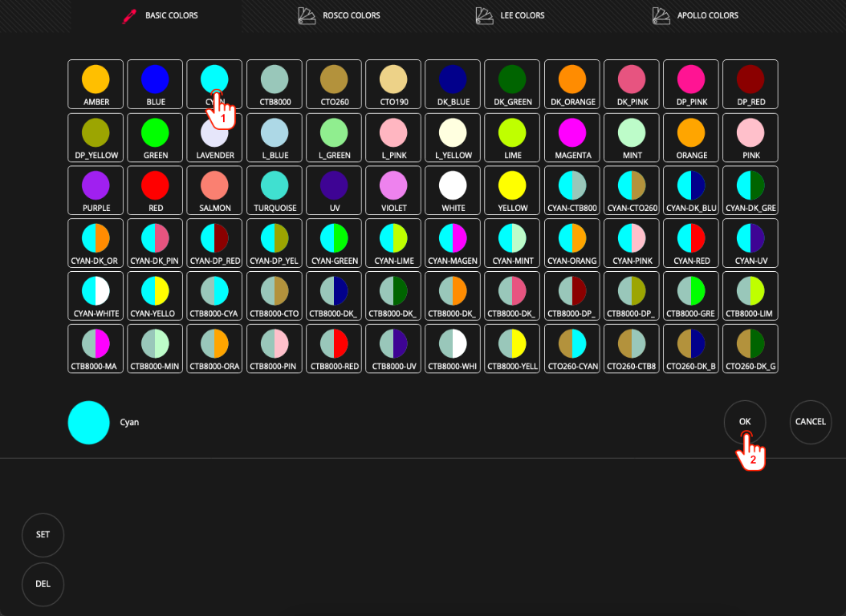
Task: Pick the CYAN-RED split swatch
Action: coord(690,243)
